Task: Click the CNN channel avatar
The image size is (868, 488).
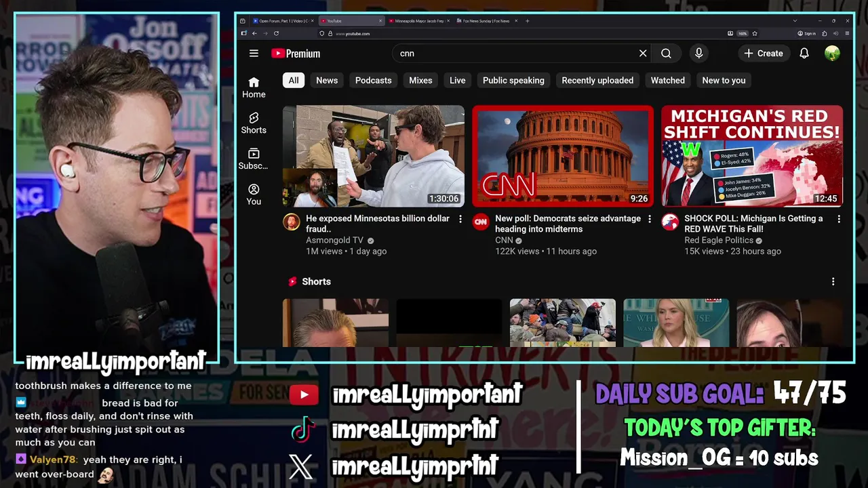Action: point(481,222)
